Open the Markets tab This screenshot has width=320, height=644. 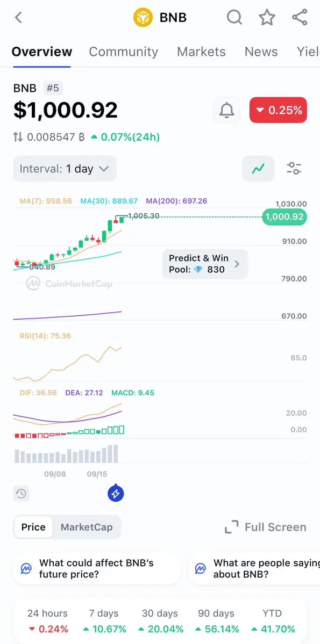click(201, 52)
